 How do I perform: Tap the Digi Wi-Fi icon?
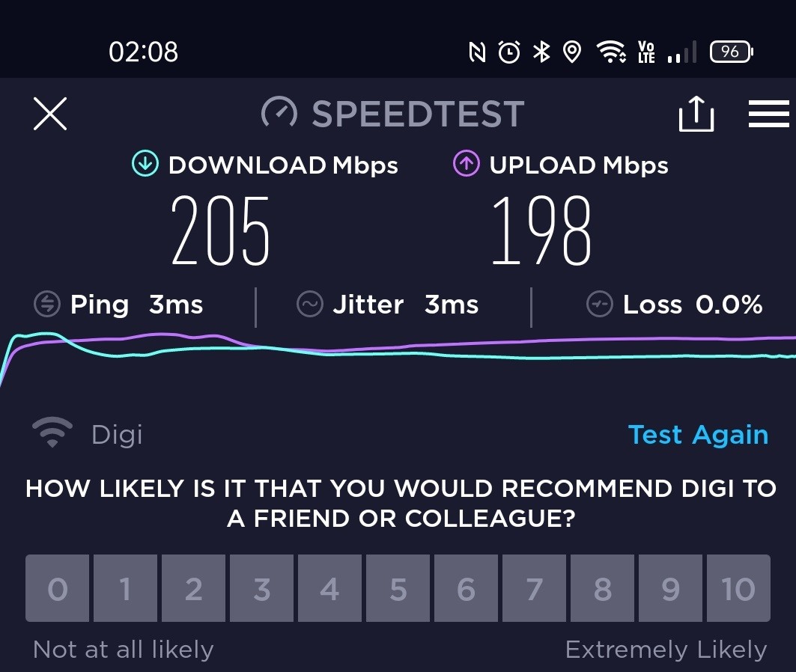pos(52,432)
